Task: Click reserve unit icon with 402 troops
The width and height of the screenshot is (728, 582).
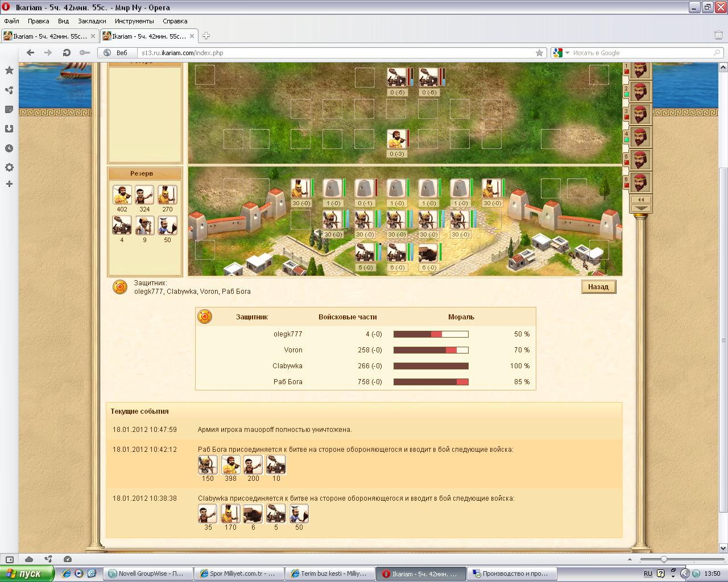Action: pyautogui.click(x=122, y=195)
